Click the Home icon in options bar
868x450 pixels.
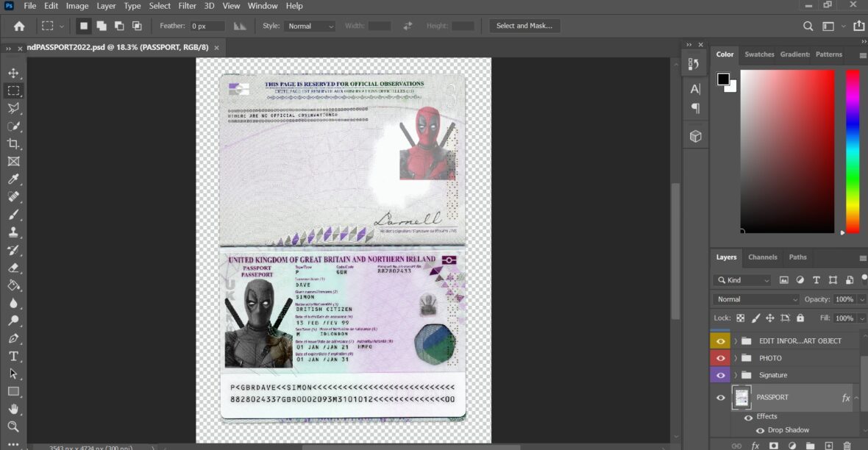pyautogui.click(x=19, y=26)
